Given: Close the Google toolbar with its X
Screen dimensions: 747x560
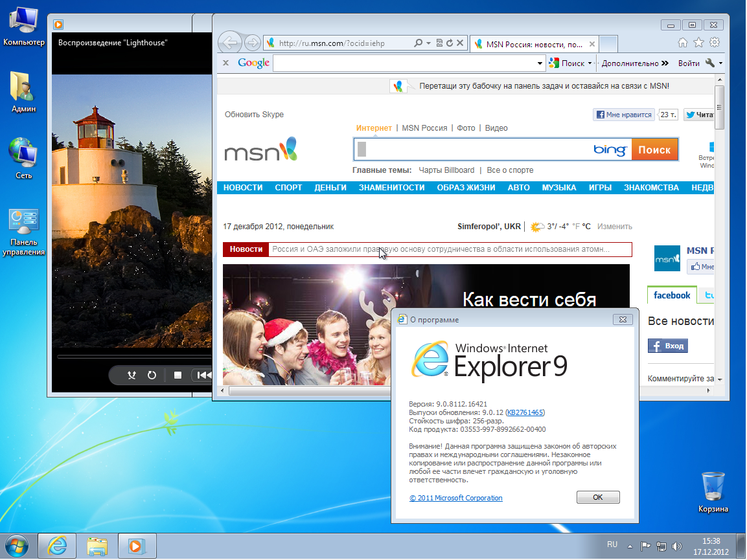Looking at the screenshot, I should click(x=226, y=63).
